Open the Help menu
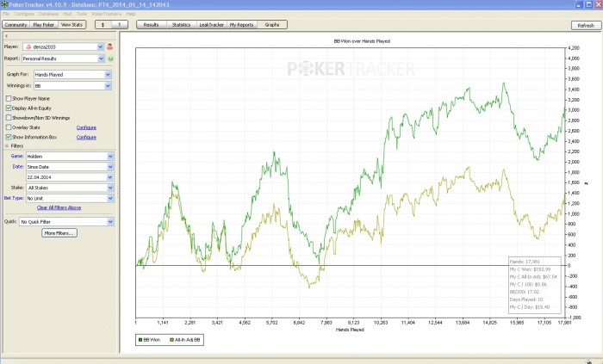This screenshot has width=603, height=364. pyautogui.click(x=131, y=14)
